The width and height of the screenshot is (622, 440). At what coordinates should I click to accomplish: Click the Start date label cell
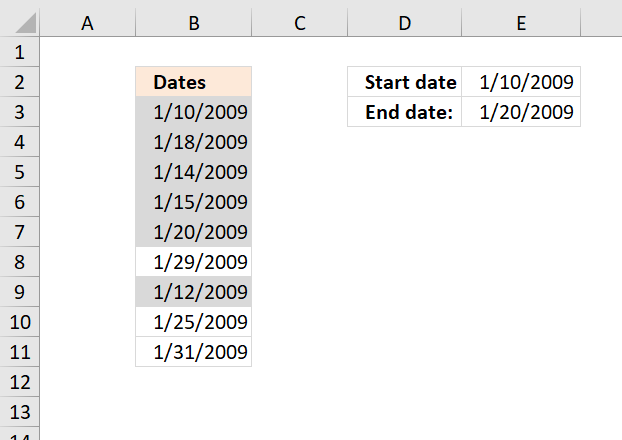point(405,82)
